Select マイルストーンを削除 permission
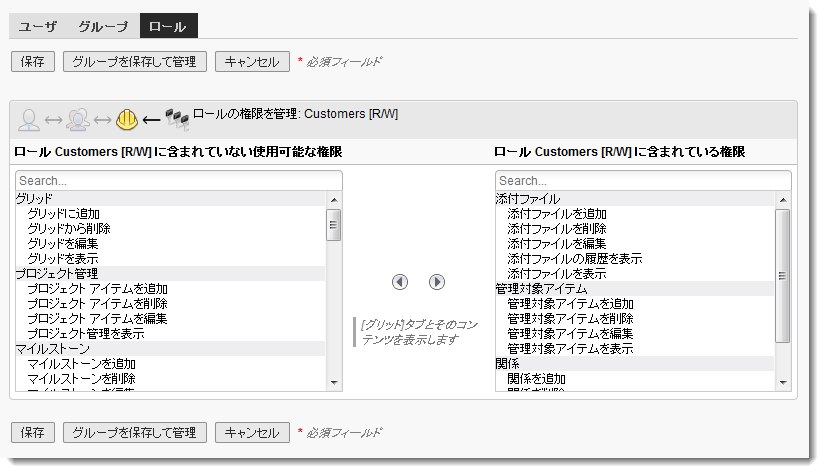 point(170,379)
